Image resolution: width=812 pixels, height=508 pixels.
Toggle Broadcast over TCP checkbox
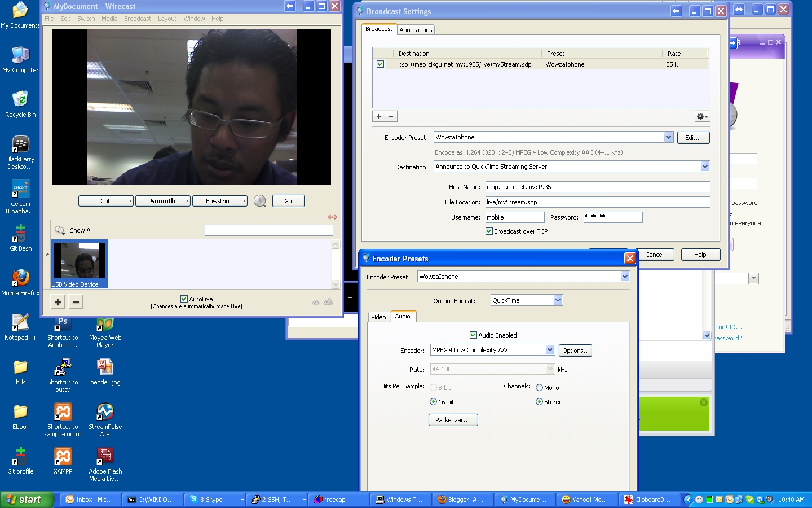(x=489, y=231)
